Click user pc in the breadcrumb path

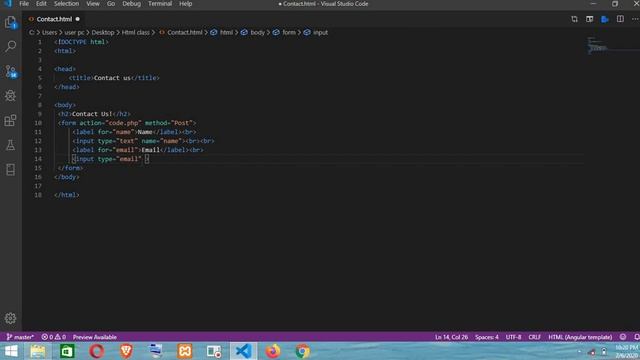coord(74,33)
